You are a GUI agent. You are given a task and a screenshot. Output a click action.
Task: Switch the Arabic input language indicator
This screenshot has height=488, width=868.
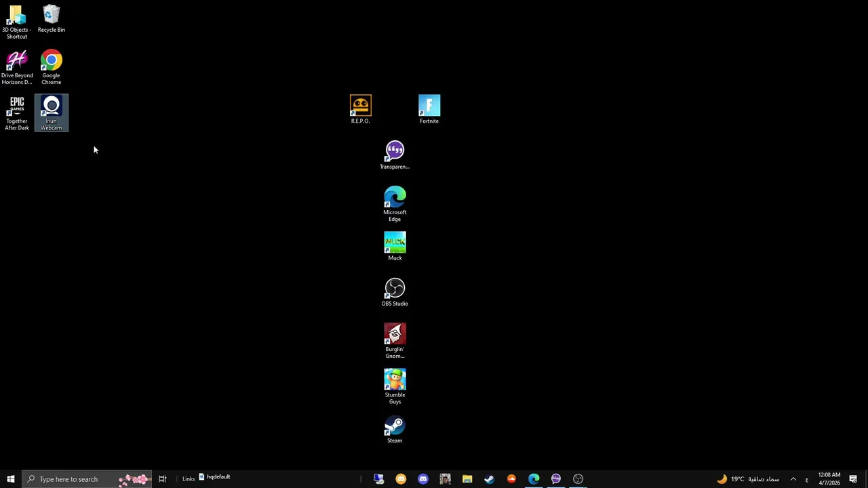coord(806,479)
